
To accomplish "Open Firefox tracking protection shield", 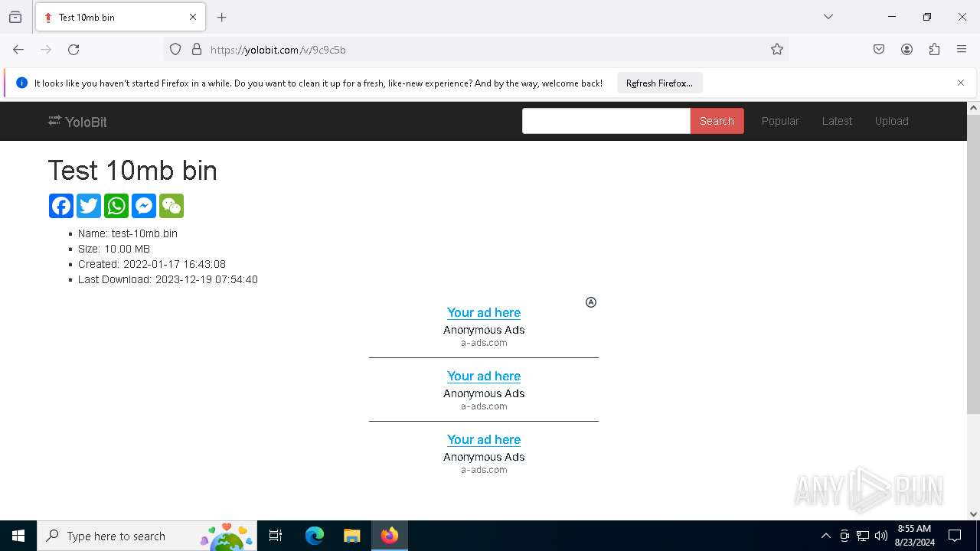I will click(x=175, y=50).
